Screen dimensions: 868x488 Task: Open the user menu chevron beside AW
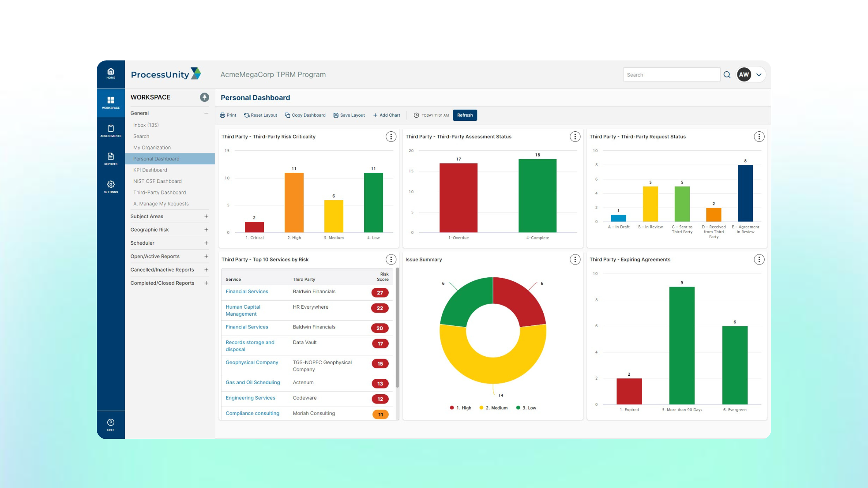click(759, 75)
